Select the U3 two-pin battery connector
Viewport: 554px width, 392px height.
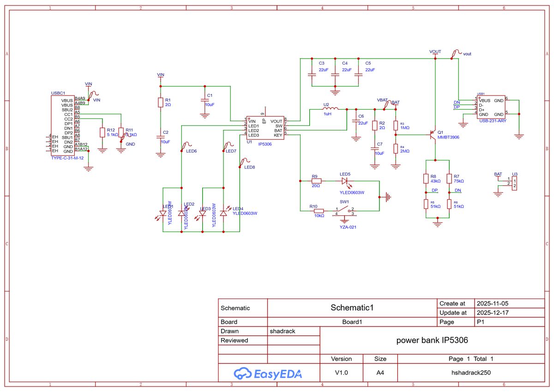515,183
